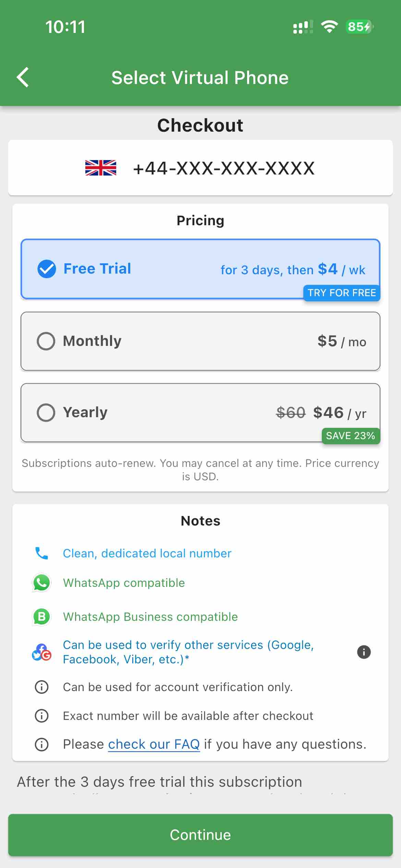Click the TRY FOR FREE badge
Viewport: 401px width, 868px height.
tap(341, 293)
